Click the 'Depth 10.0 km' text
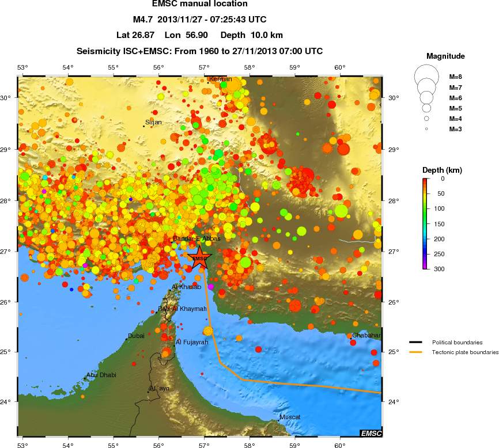Image resolution: width=499 pixels, height=448 pixels. click(x=252, y=35)
